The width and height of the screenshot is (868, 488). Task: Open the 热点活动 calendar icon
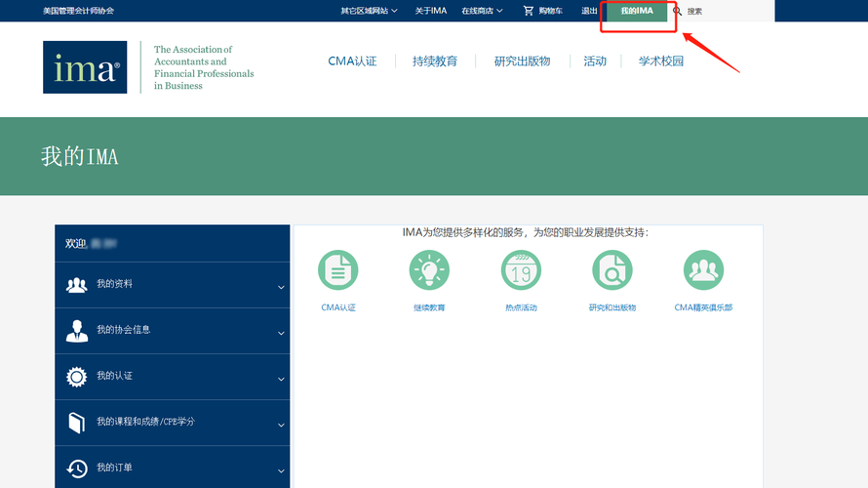(x=521, y=270)
